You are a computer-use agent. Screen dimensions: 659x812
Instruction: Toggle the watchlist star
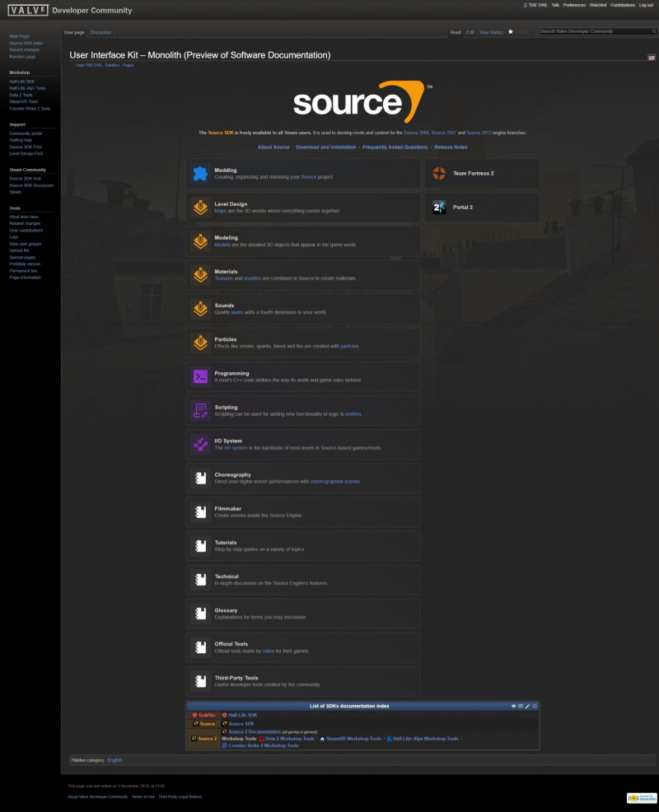click(512, 31)
